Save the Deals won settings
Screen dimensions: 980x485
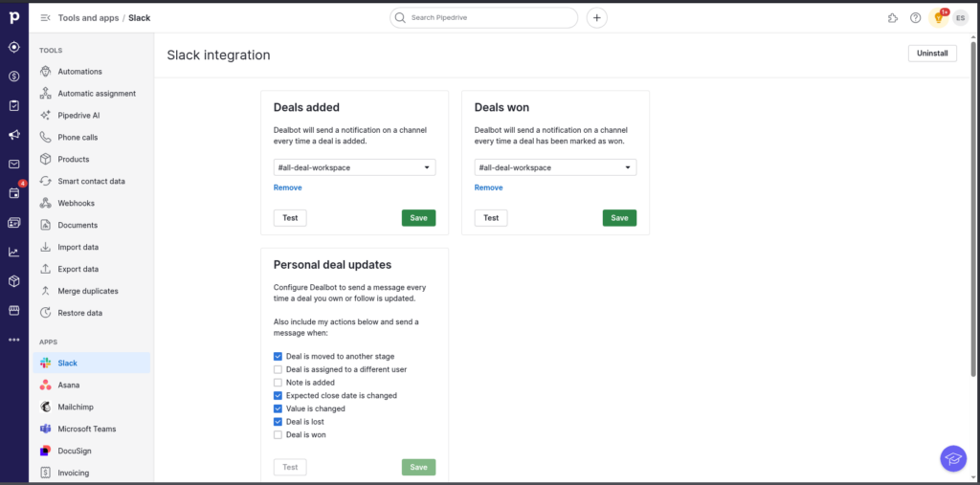pos(619,218)
